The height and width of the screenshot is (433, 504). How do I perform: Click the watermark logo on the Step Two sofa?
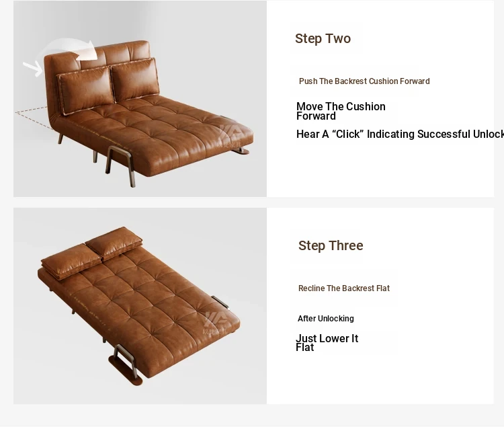pyautogui.click(x=230, y=136)
